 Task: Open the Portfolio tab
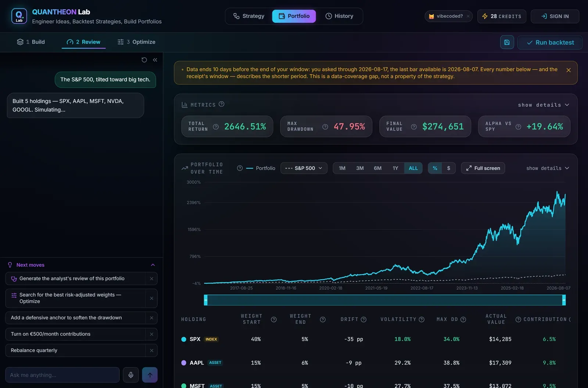tap(294, 16)
